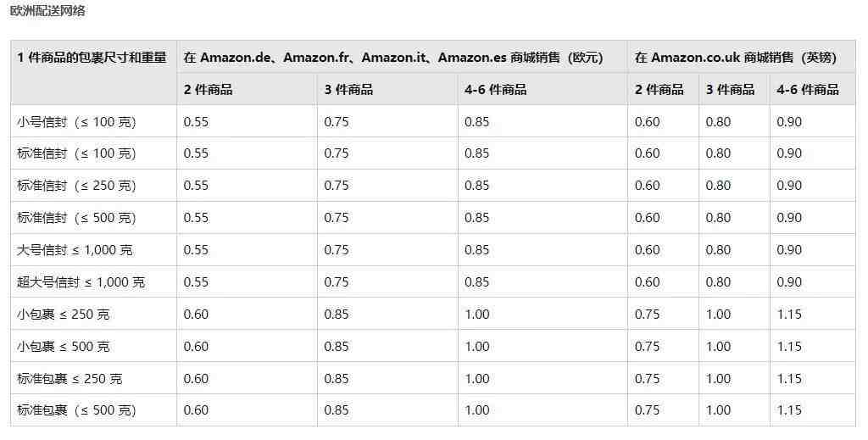Click the Amazon.de、Amazon.fr euro marketplace header
The height and width of the screenshot is (440, 868).
coord(393,57)
